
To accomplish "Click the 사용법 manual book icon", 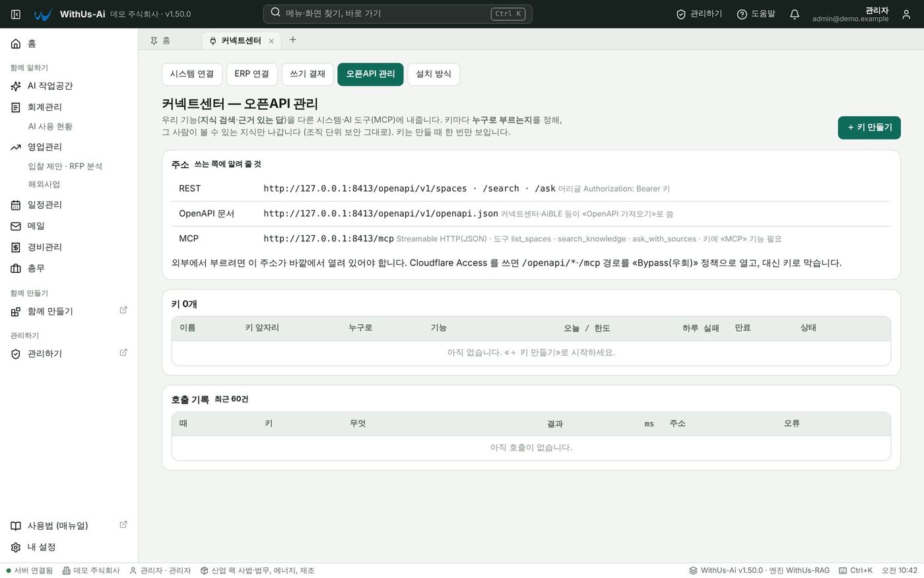I will click(x=16, y=526).
